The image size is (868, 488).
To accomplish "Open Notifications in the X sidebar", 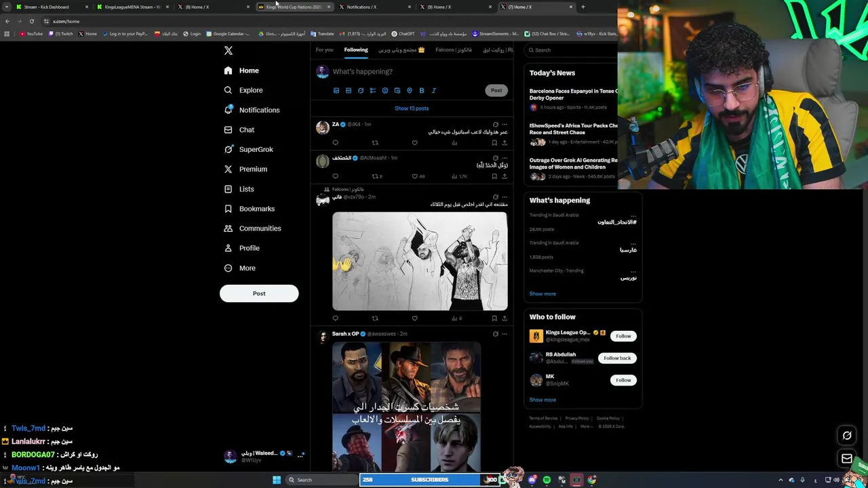I will (x=252, y=110).
